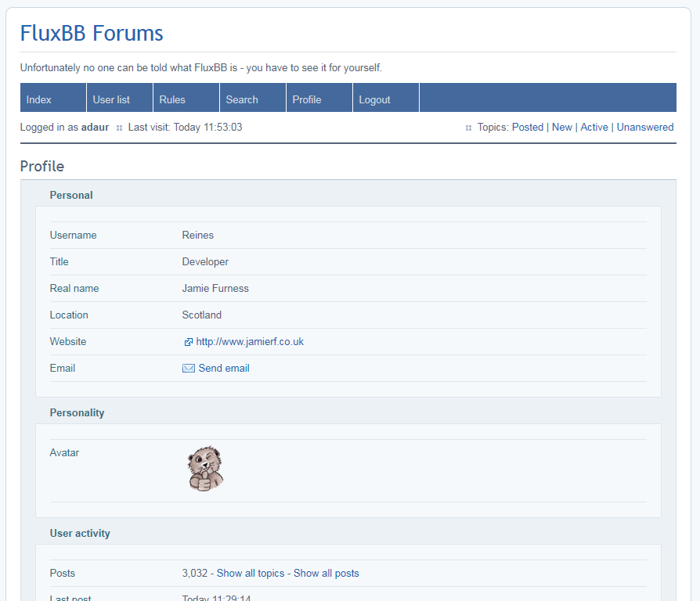Open Search from the navigation bar
700x601 pixels.
[242, 99]
